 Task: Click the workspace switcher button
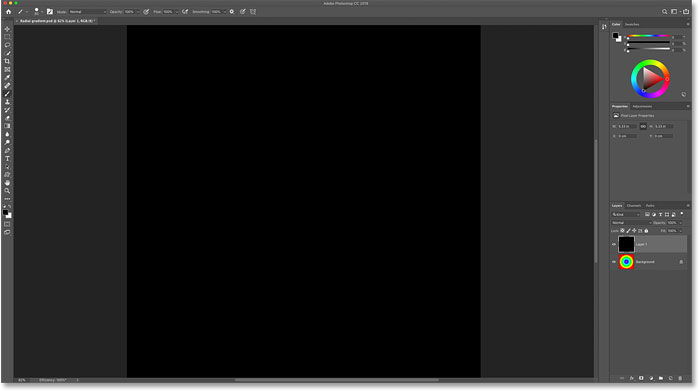point(675,12)
